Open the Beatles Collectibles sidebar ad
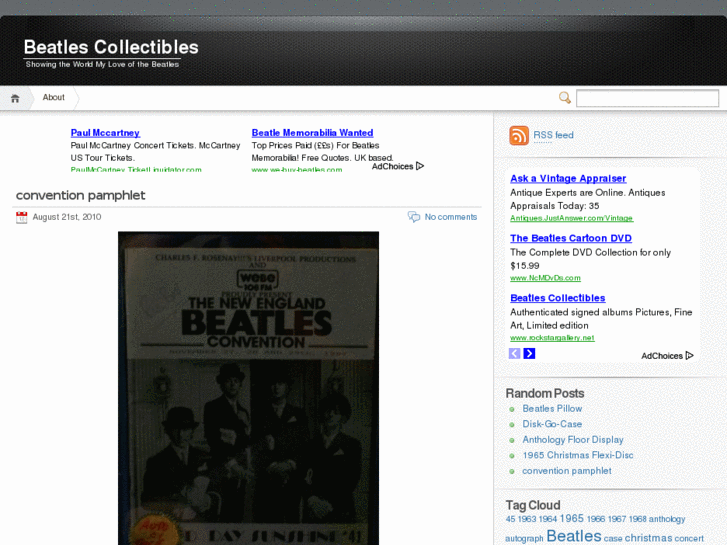 [x=558, y=298]
